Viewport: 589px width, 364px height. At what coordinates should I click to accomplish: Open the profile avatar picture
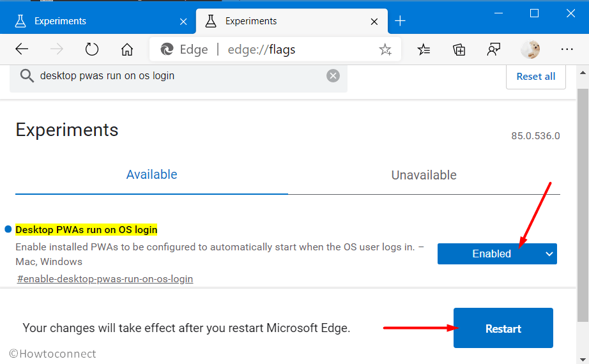coord(530,49)
